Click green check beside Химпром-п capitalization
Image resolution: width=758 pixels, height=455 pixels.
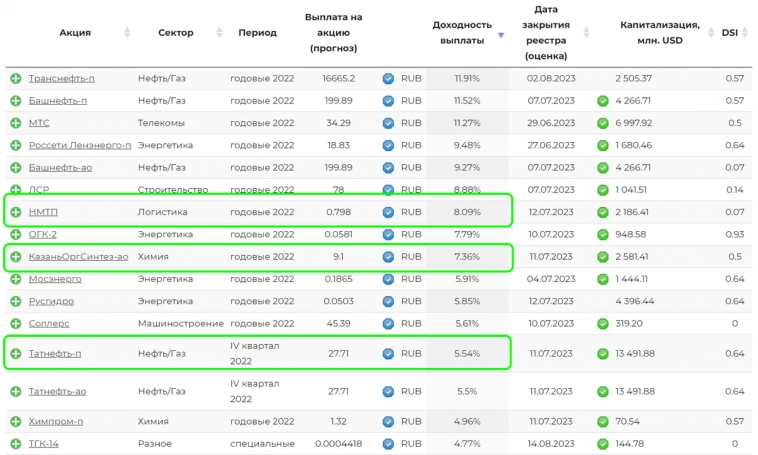(x=602, y=422)
